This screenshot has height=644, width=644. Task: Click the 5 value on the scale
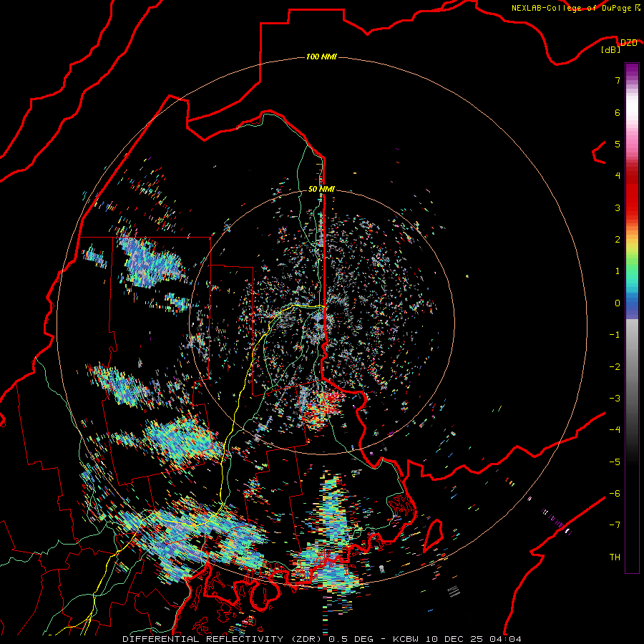pyautogui.click(x=618, y=144)
